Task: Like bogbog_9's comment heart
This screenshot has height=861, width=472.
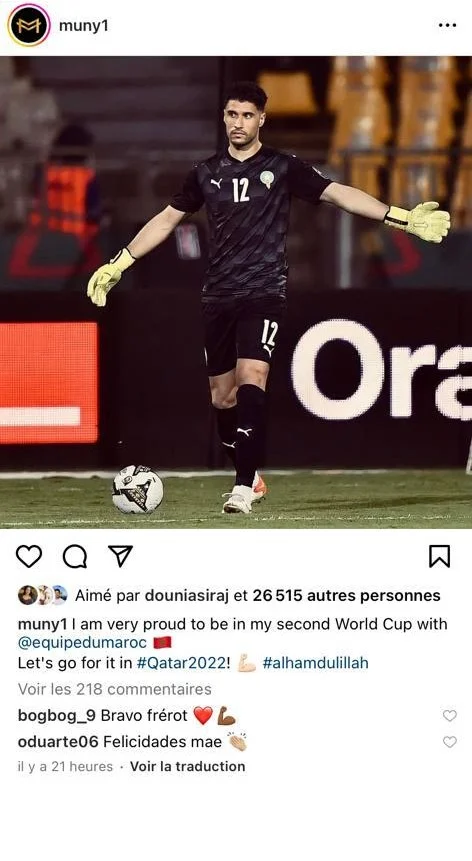Action: (449, 715)
